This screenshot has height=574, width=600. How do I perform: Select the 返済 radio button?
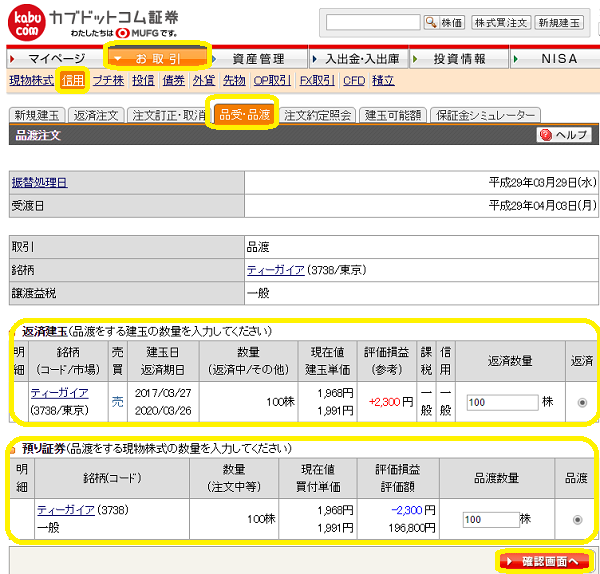tap(582, 403)
